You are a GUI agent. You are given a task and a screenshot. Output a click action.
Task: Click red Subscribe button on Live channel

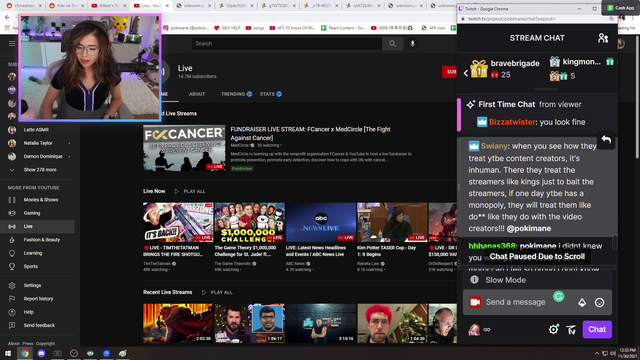(x=449, y=72)
